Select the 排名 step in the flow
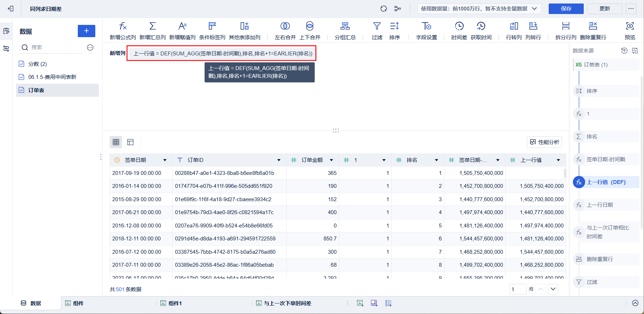 coord(606,137)
